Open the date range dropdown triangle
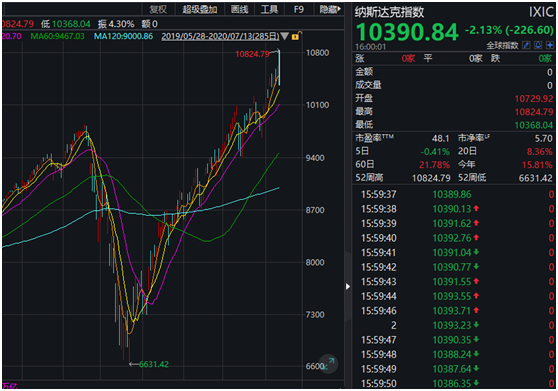Viewport: 558px width, 391px height. 285,36
